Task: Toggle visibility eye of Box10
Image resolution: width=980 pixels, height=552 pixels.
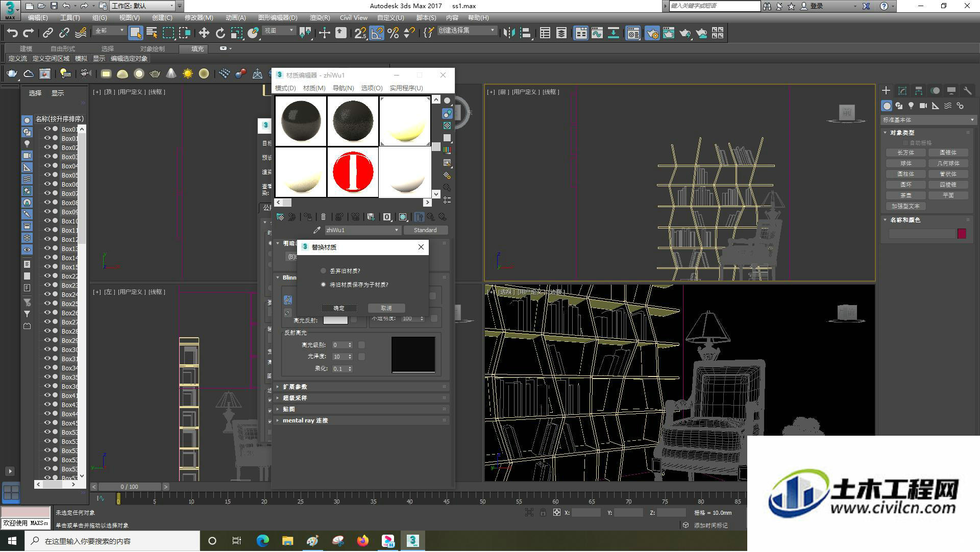Action: (47, 221)
